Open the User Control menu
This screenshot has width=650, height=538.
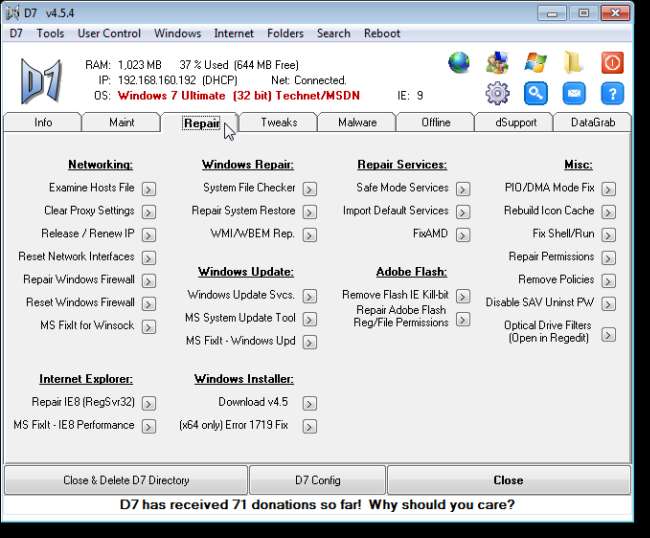click(x=109, y=33)
